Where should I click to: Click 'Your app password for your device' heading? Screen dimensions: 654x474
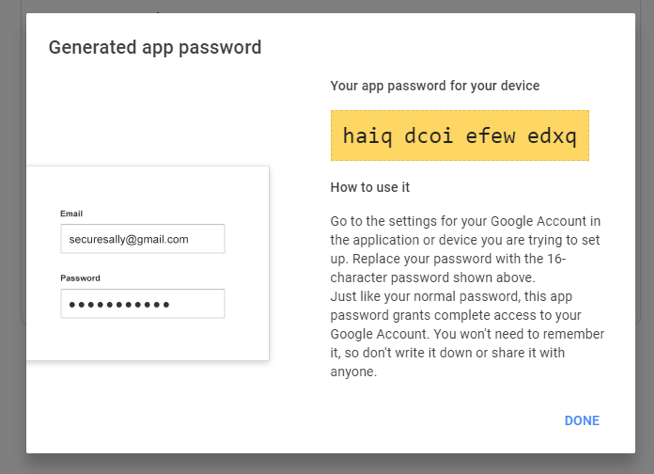[x=435, y=86]
